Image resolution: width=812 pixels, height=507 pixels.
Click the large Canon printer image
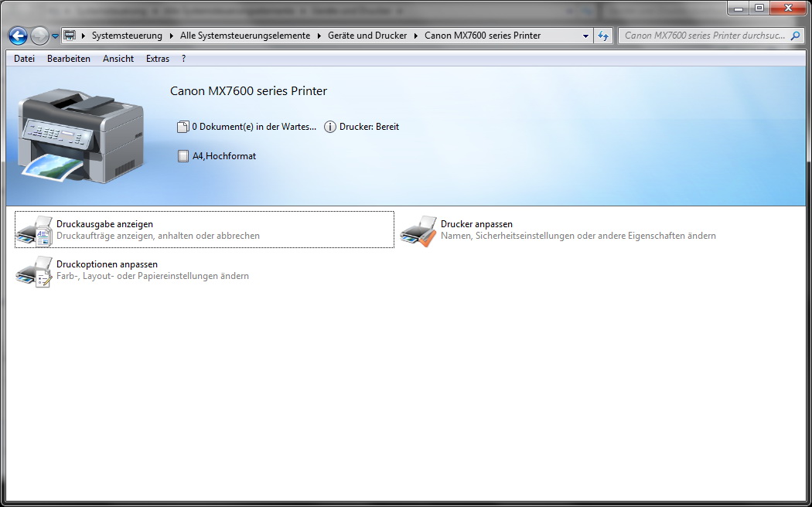tap(80, 136)
